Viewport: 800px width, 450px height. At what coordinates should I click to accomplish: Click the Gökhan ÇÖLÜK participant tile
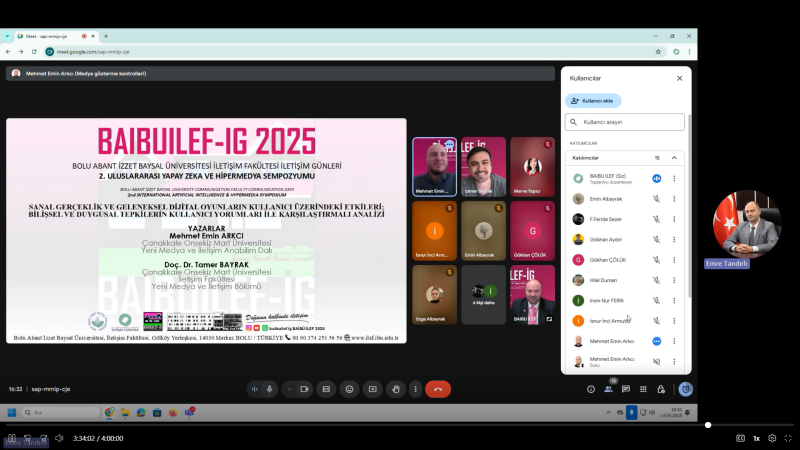click(532, 231)
